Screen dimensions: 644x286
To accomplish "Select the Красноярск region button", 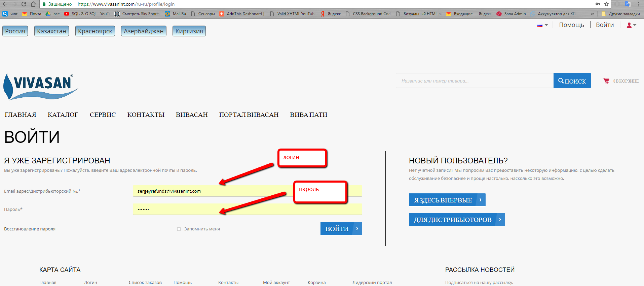I will click(95, 31).
